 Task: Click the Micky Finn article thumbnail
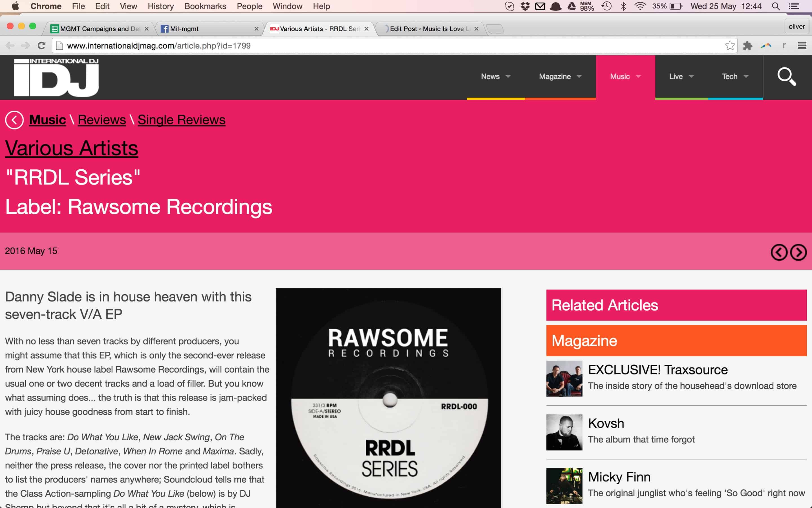(564, 486)
